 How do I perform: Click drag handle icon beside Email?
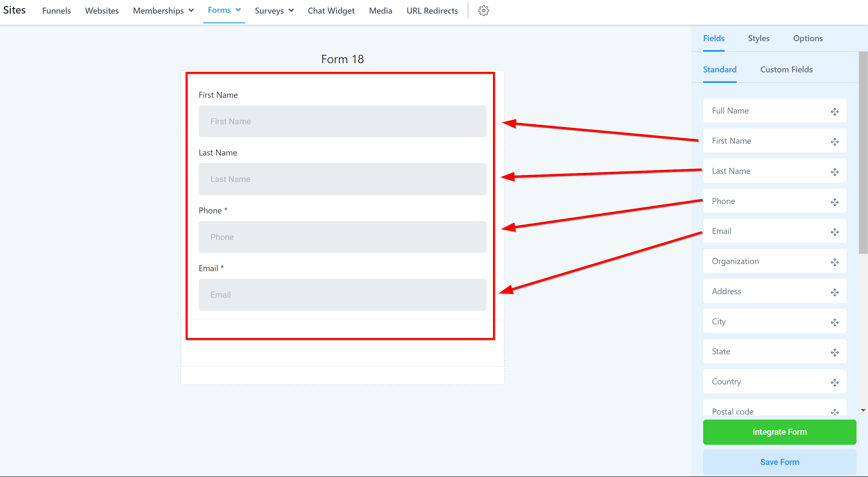coord(834,232)
